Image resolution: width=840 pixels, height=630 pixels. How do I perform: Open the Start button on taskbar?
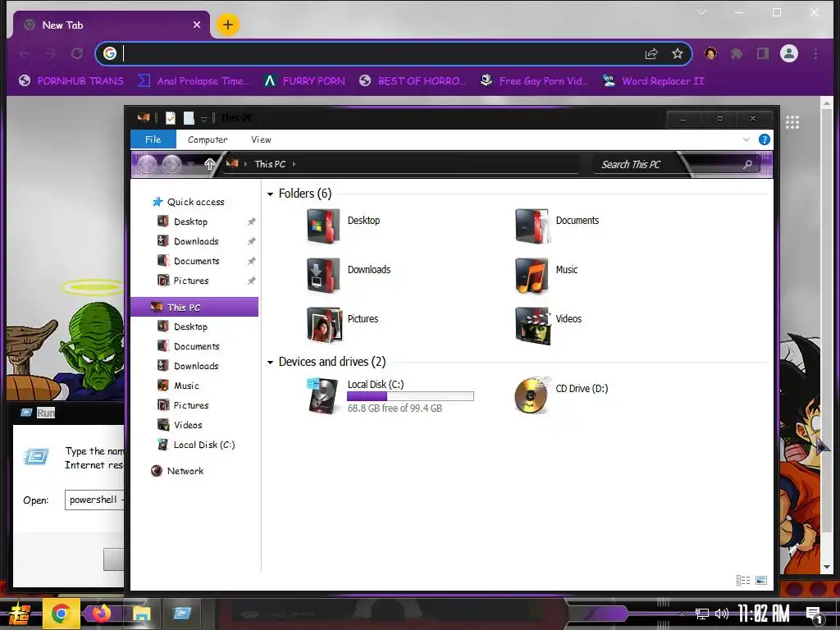[x=18, y=614]
